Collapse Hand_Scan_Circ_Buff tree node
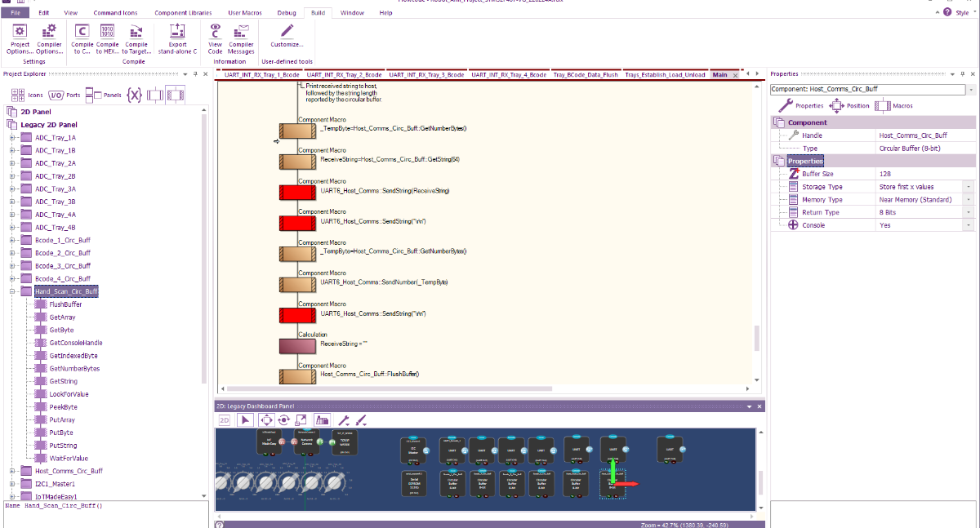980x528 pixels. click(13, 291)
